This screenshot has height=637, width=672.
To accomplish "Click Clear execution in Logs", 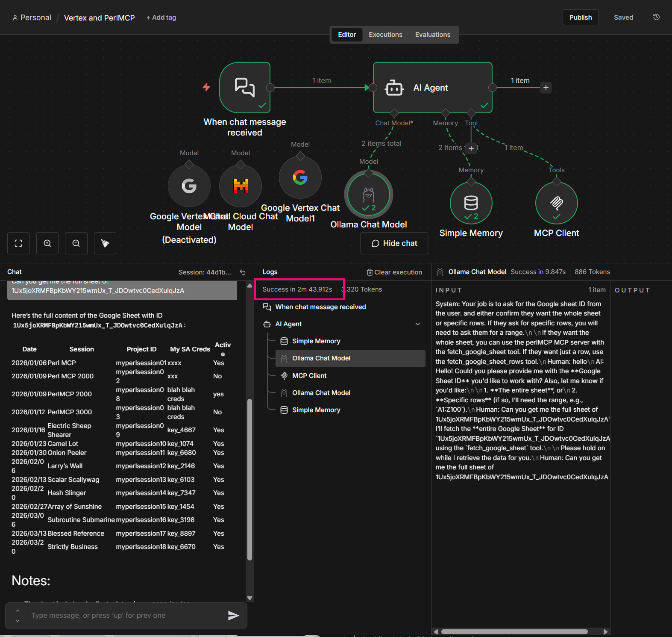I will pyautogui.click(x=394, y=272).
